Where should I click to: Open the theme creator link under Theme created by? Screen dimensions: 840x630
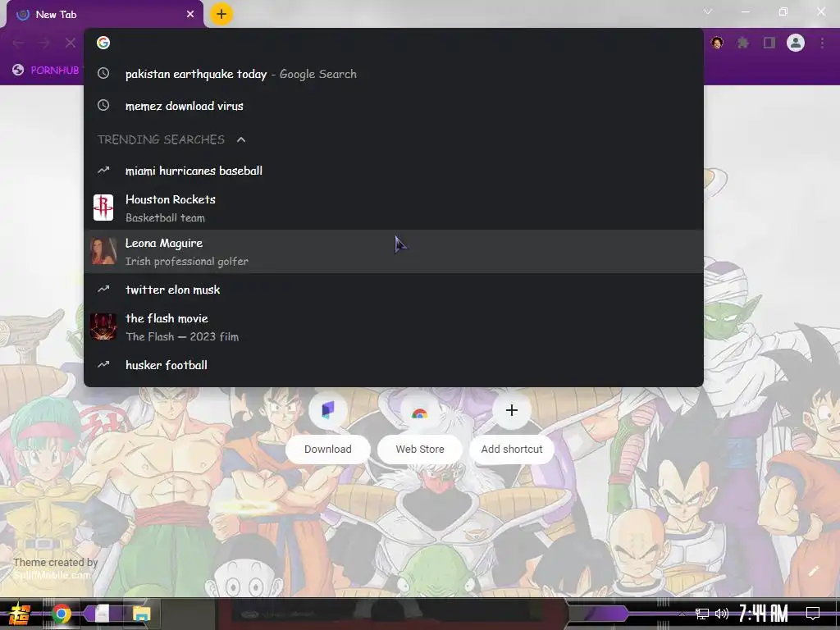tap(52, 575)
